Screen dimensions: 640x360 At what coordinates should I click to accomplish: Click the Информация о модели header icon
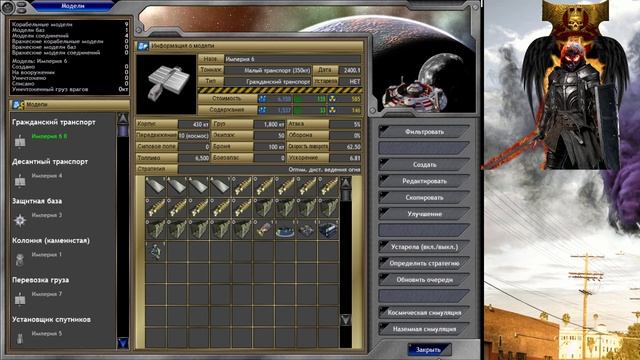[143, 46]
